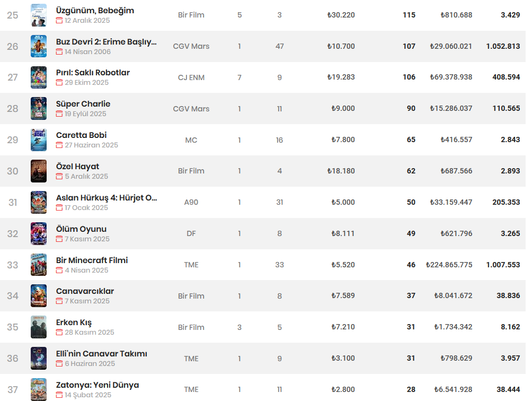Screen dimensions: 532x401
Task: Click calendar icon beside 27 Haziran 2025
Action: [x=59, y=145]
